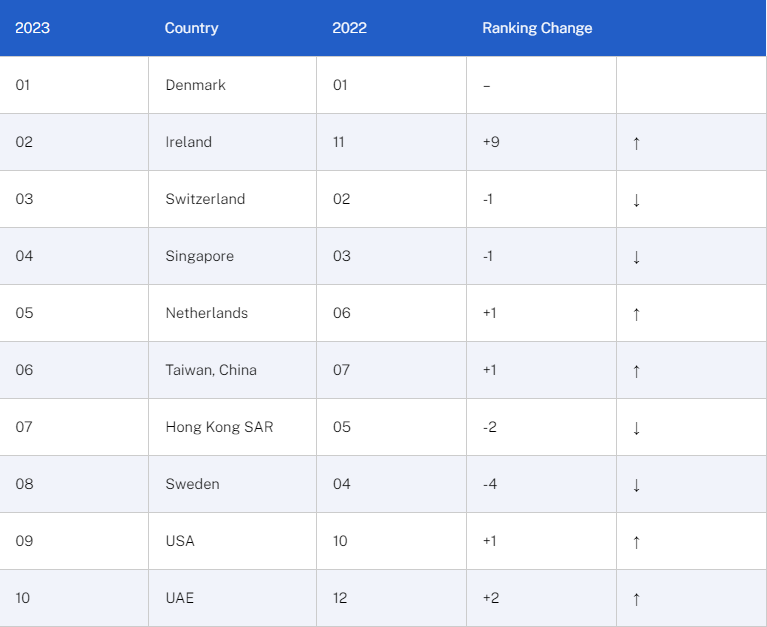This screenshot has width=767, height=627.
Task: Click the Country column header
Action: tap(191, 28)
